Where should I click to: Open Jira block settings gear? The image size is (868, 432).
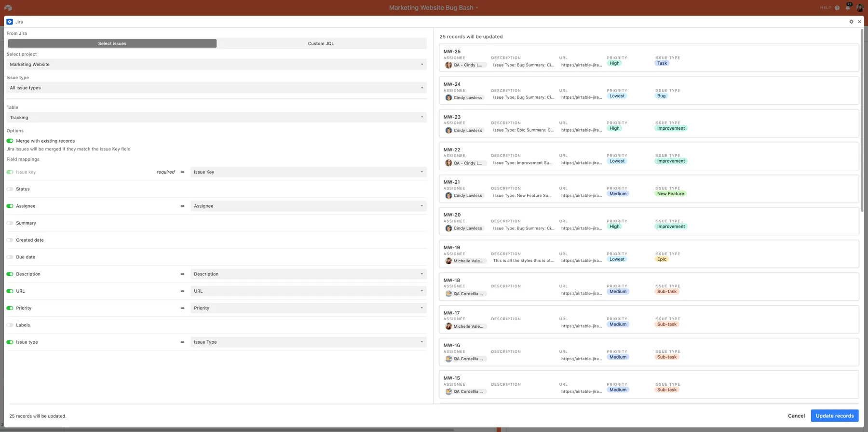click(851, 22)
